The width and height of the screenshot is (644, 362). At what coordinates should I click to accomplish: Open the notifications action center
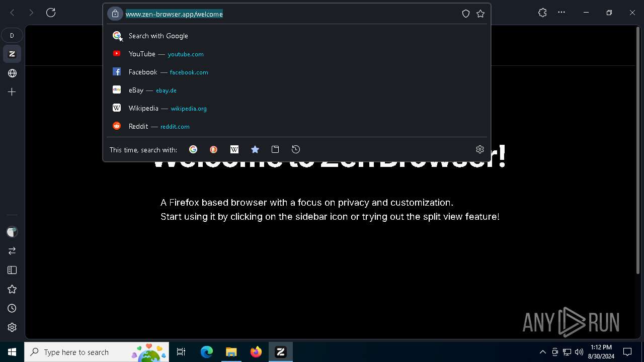coord(627,352)
